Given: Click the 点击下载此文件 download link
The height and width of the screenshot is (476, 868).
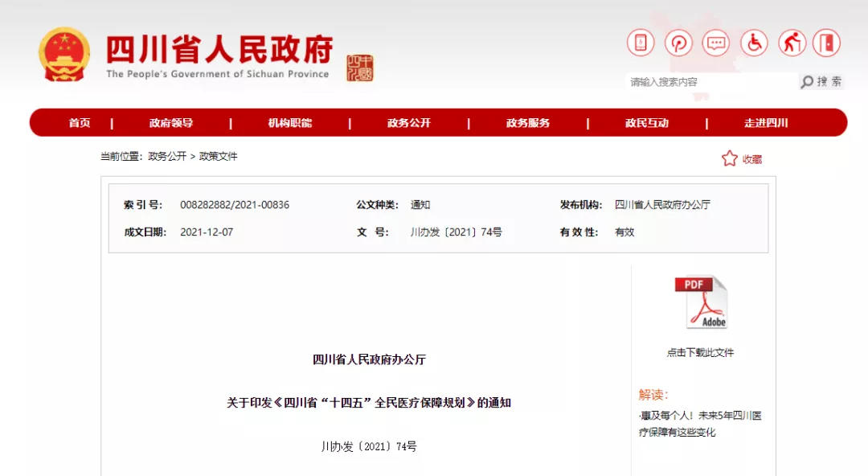Looking at the screenshot, I should coord(699,351).
